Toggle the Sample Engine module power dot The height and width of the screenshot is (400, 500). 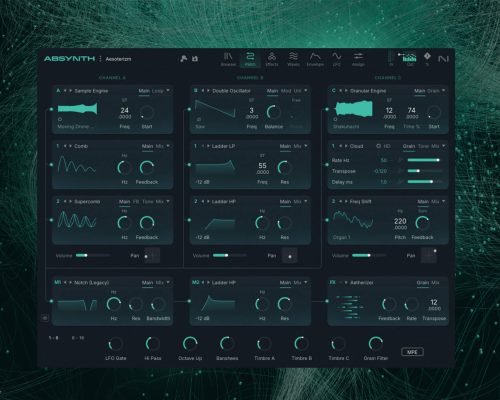(x=51, y=109)
